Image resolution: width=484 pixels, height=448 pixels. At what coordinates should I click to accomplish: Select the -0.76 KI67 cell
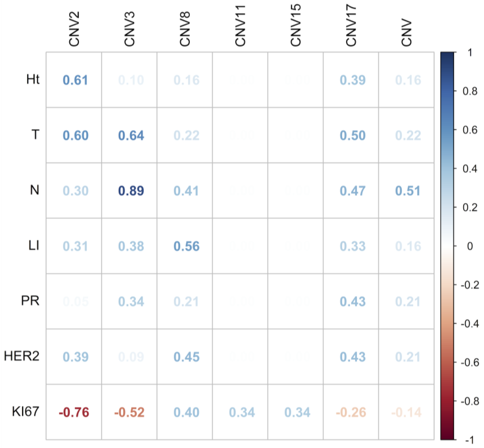pos(74,412)
